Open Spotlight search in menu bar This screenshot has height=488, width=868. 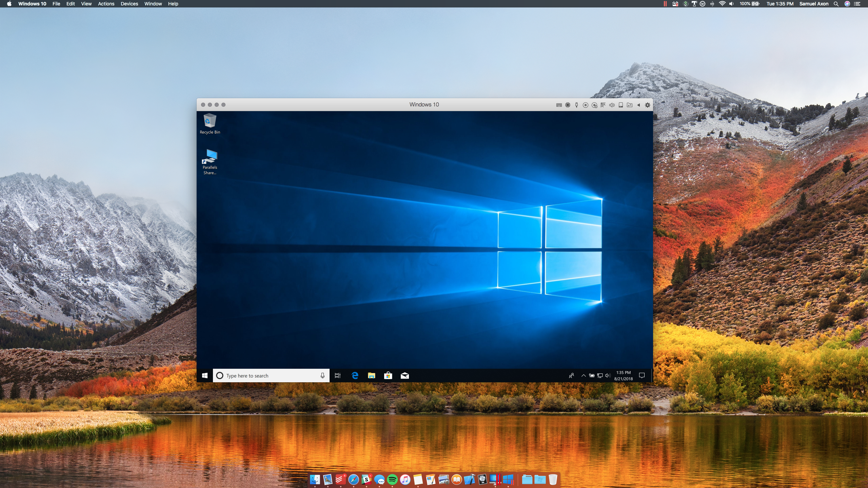coord(836,4)
